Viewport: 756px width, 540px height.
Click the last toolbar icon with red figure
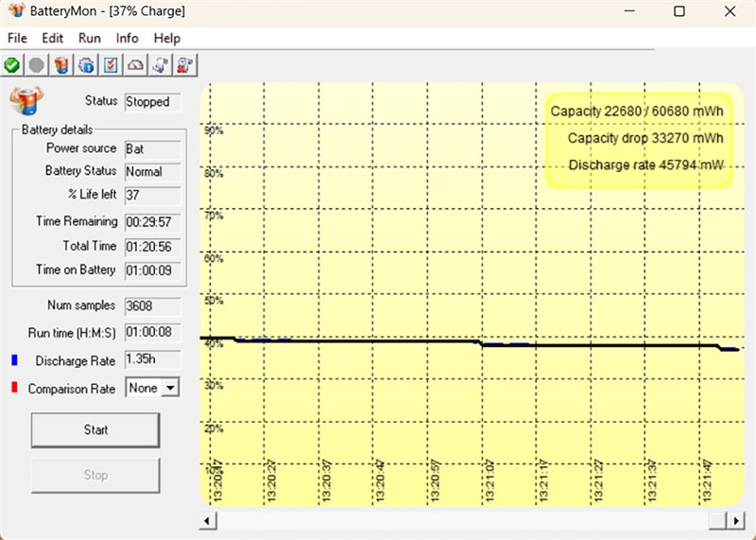pos(185,64)
